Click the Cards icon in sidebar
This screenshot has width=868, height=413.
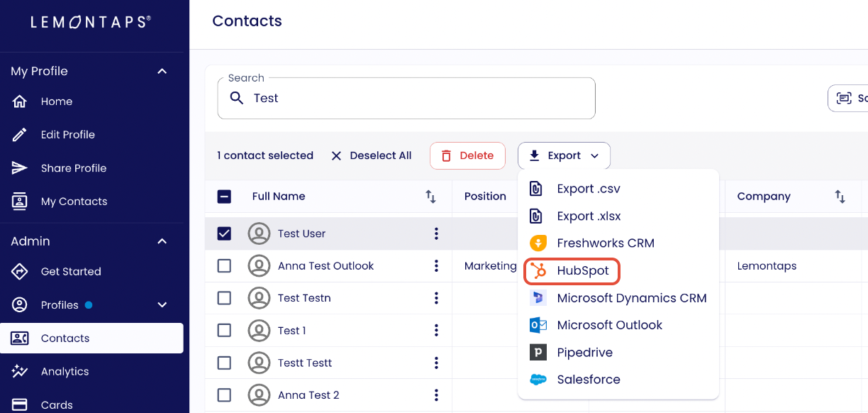20,405
